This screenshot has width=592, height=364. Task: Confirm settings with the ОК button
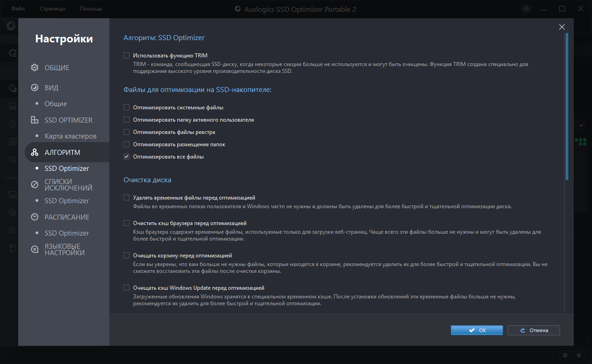click(x=477, y=330)
